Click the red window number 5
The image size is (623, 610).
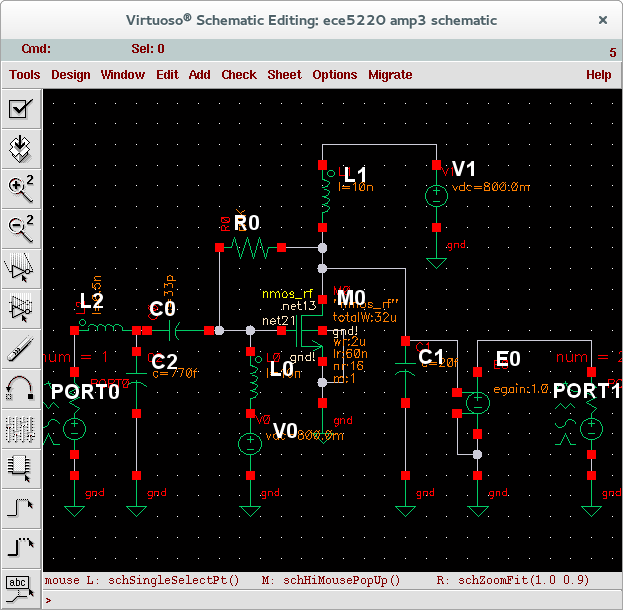click(x=613, y=52)
